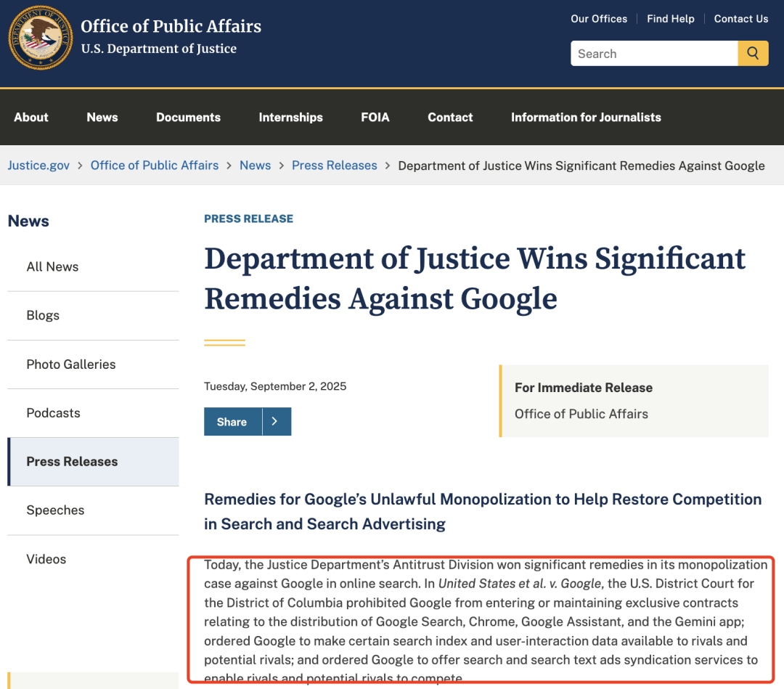Open Our Offices link in header

coord(599,19)
